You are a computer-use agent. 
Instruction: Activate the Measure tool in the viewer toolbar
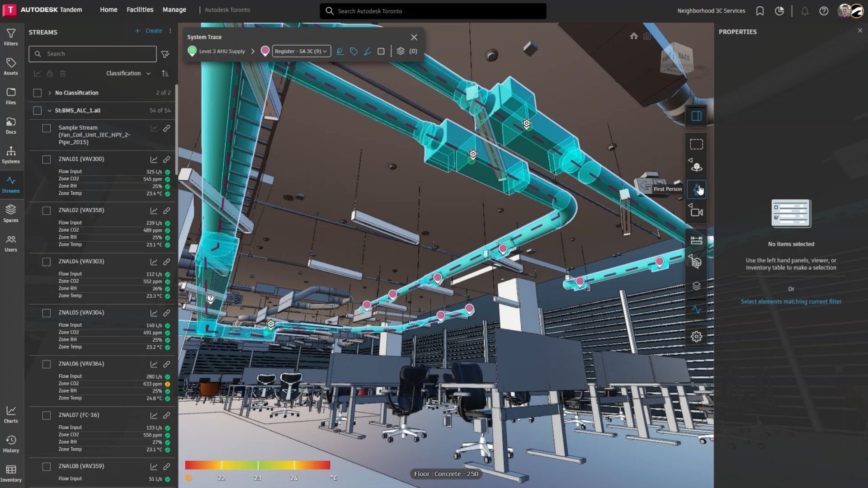point(696,240)
